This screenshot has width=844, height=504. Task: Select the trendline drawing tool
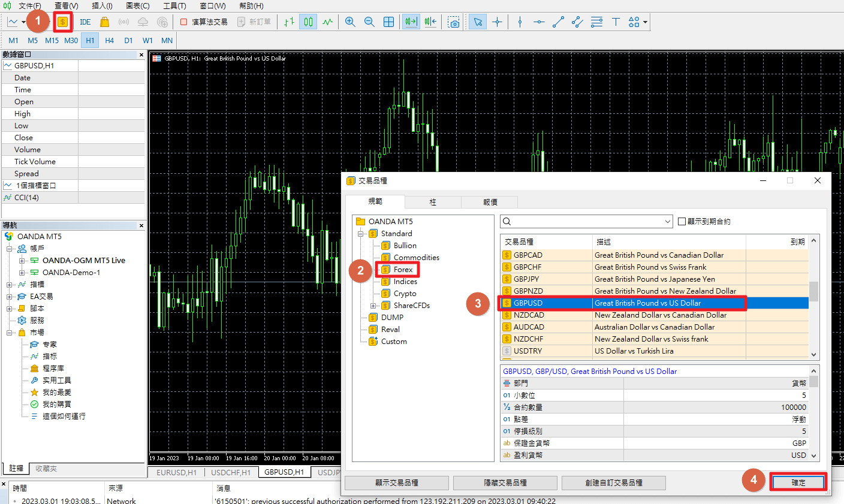click(x=558, y=22)
